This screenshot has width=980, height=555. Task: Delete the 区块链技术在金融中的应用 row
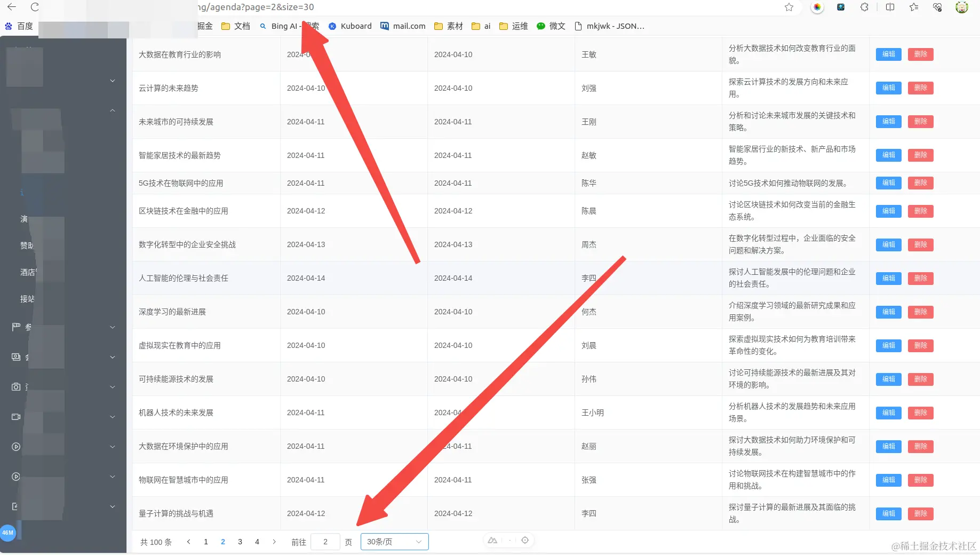[x=920, y=211]
